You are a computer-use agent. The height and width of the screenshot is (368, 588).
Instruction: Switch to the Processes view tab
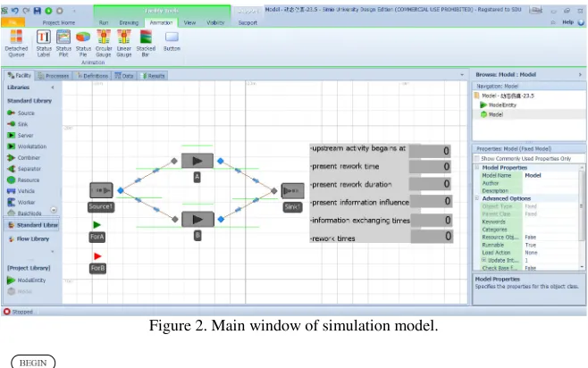coord(54,76)
